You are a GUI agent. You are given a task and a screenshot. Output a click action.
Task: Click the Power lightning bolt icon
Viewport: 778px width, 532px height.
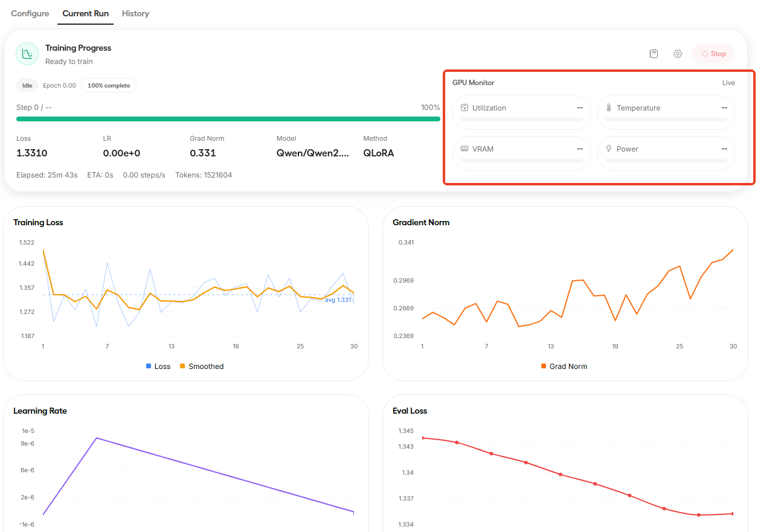click(609, 149)
